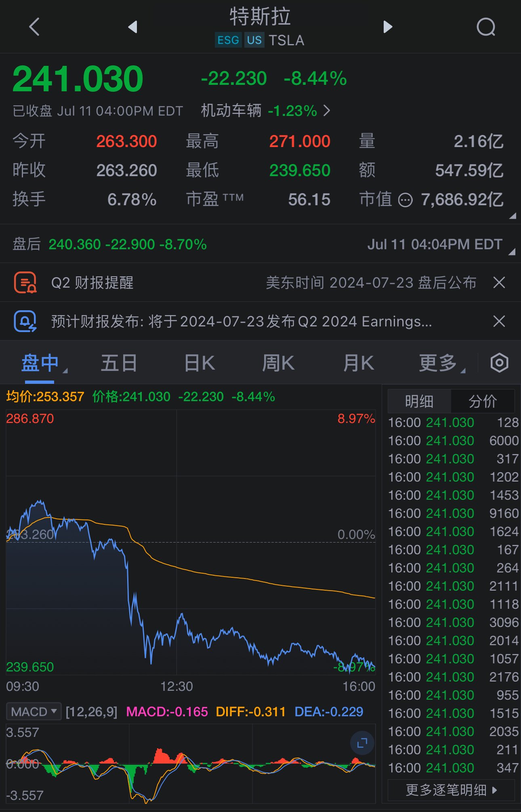Tap the 已收盘 Jul 11 04:00PM EDT status
The image size is (521, 812).
tap(98, 111)
